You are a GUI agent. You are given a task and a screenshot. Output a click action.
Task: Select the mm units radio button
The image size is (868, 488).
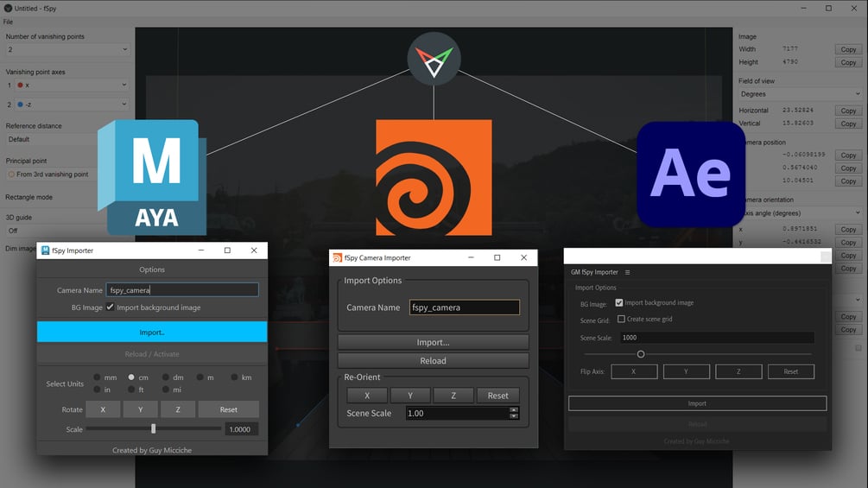tap(97, 377)
